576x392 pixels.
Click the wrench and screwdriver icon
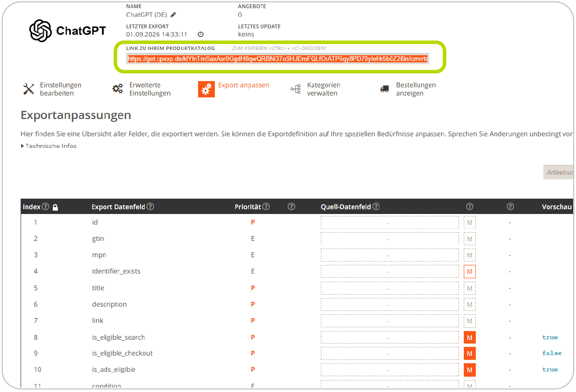(29, 89)
